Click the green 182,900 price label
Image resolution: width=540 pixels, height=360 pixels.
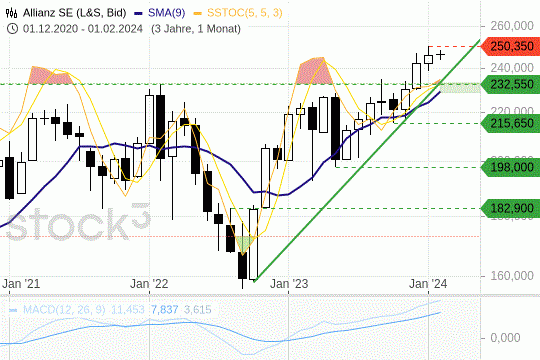(511, 208)
